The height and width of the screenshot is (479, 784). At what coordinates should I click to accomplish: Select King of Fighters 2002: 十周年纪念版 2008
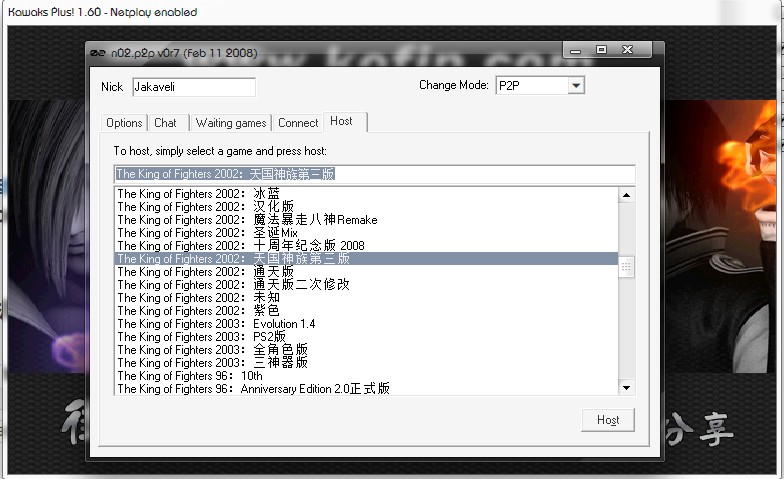(x=366, y=246)
